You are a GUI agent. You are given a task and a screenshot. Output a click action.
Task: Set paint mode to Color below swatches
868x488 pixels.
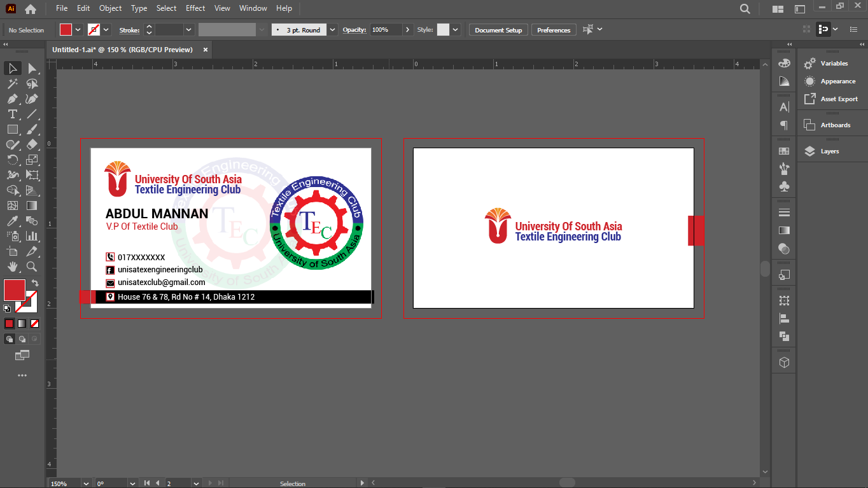point(10,323)
